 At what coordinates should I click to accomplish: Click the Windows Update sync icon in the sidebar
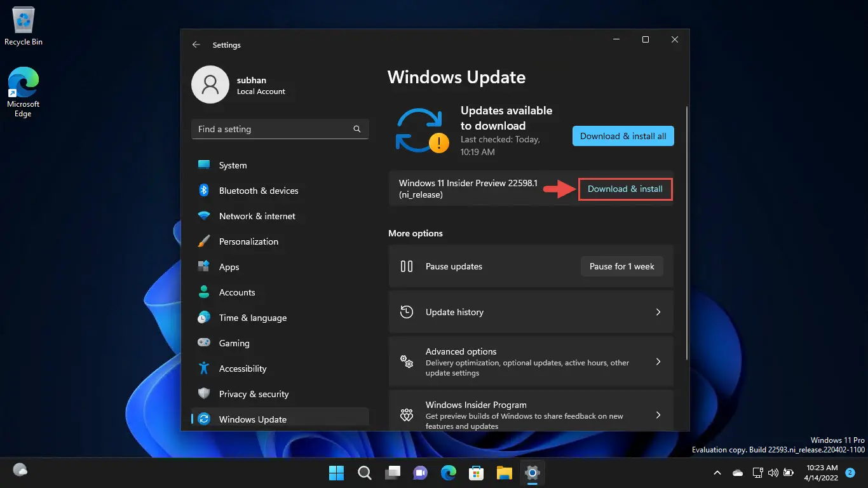pos(204,419)
